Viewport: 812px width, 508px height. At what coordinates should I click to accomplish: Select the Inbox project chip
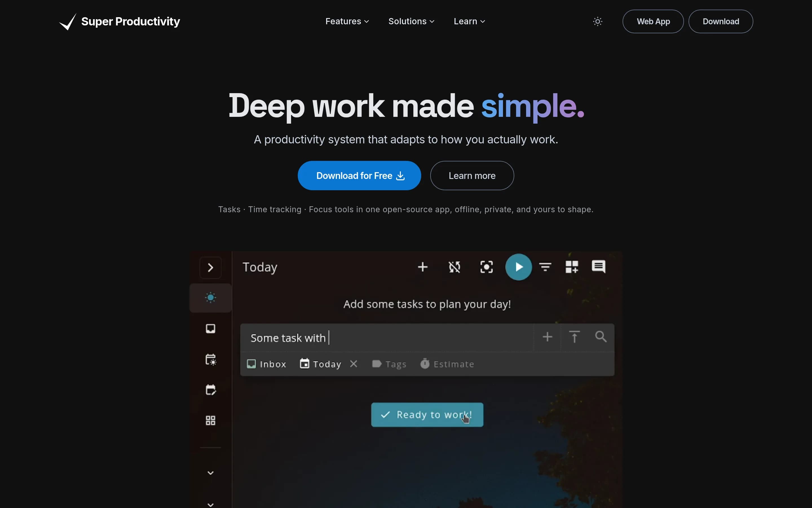click(x=267, y=364)
